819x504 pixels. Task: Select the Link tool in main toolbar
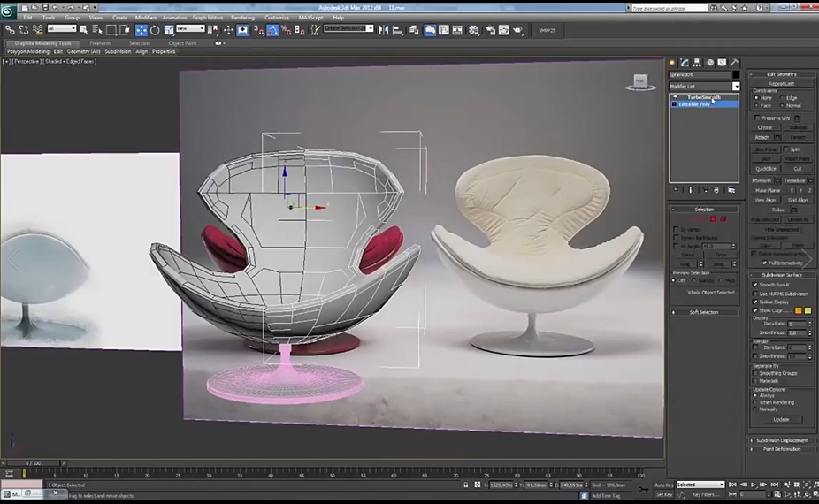[10, 30]
